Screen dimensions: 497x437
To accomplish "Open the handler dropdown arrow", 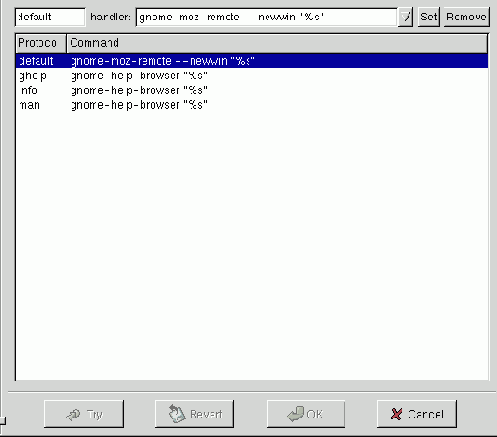I will tap(405, 17).
